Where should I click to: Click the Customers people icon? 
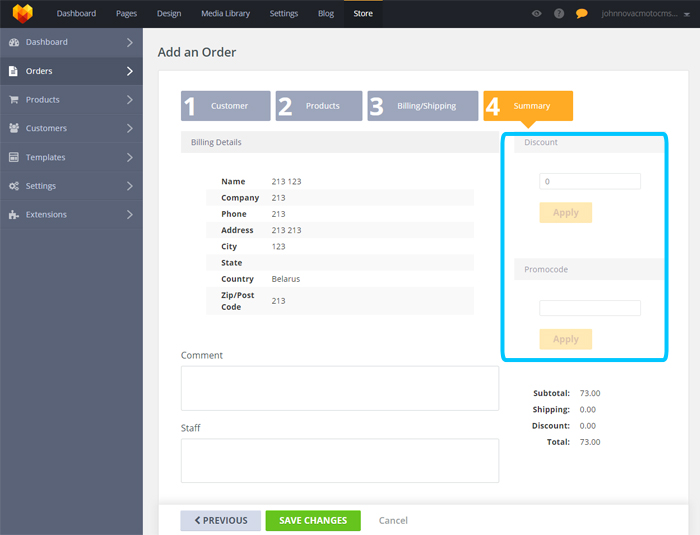click(14, 128)
